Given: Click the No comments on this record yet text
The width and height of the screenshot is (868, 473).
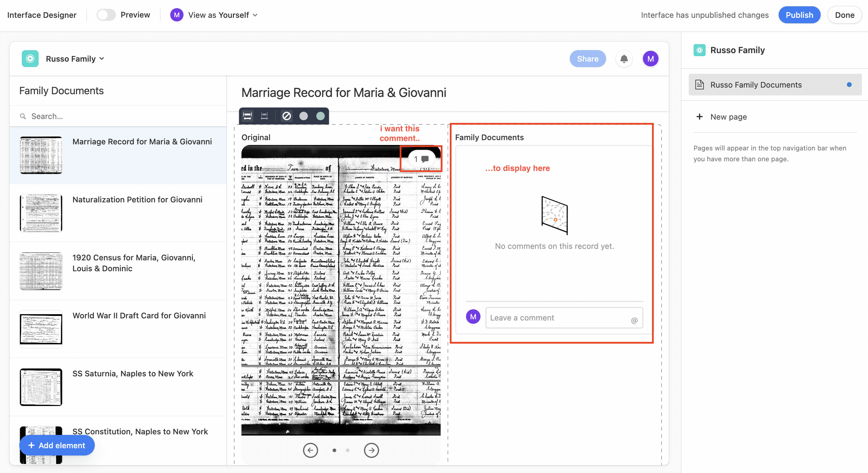Looking at the screenshot, I should pyautogui.click(x=554, y=246).
